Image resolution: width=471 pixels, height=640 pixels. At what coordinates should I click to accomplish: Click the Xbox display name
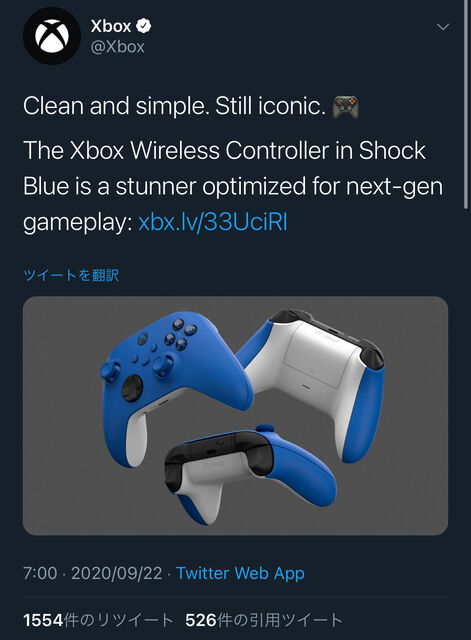(111, 26)
